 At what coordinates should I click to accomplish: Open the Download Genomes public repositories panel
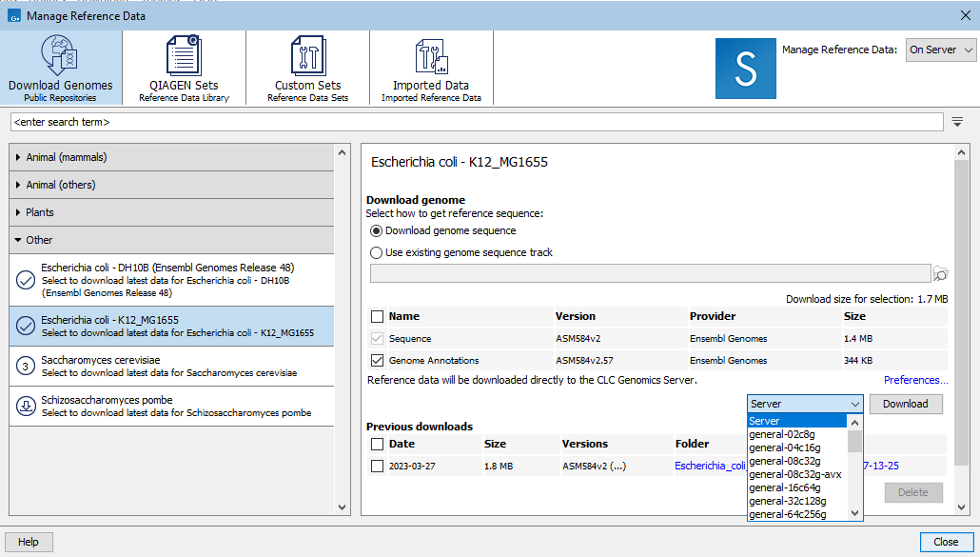pos(60,67)
